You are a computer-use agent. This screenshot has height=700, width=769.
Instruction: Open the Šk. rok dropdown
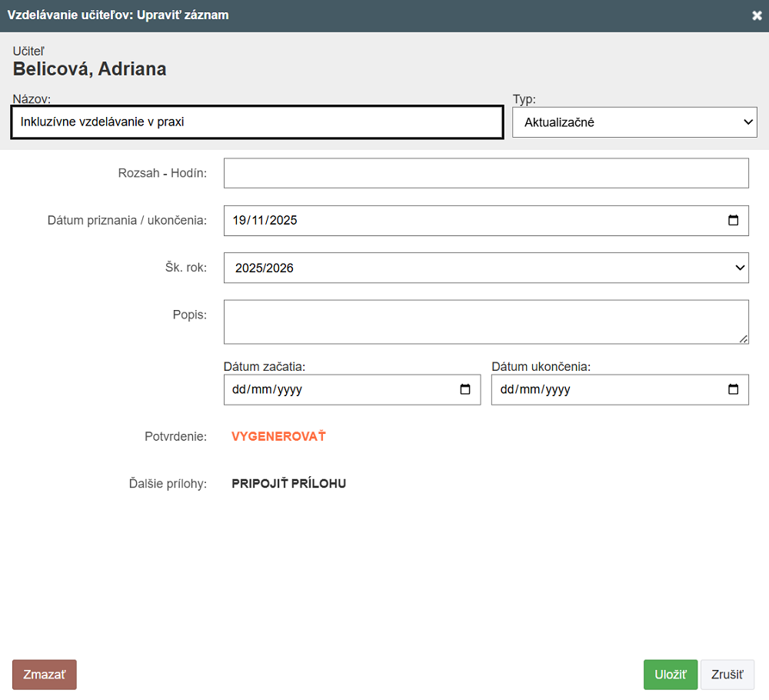[486, 268]
